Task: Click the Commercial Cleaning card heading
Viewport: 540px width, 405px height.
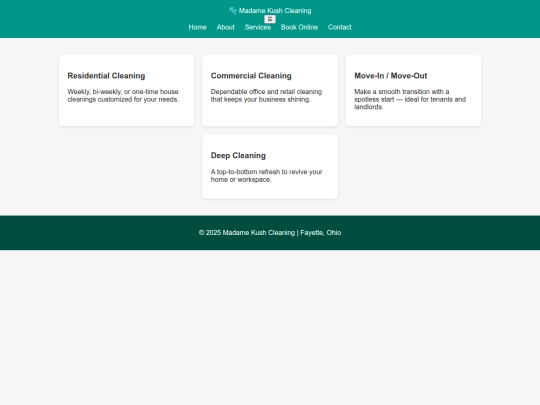Action: [251, 76]
